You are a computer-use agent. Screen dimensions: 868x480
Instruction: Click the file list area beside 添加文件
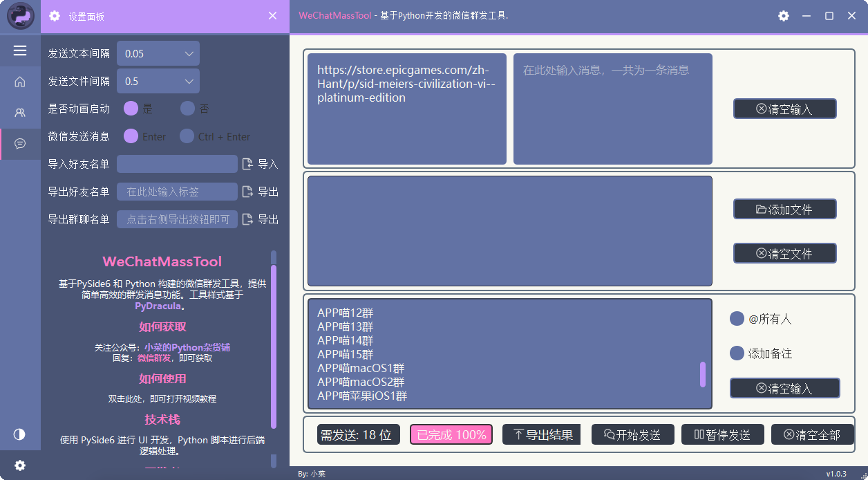(510, 231)
